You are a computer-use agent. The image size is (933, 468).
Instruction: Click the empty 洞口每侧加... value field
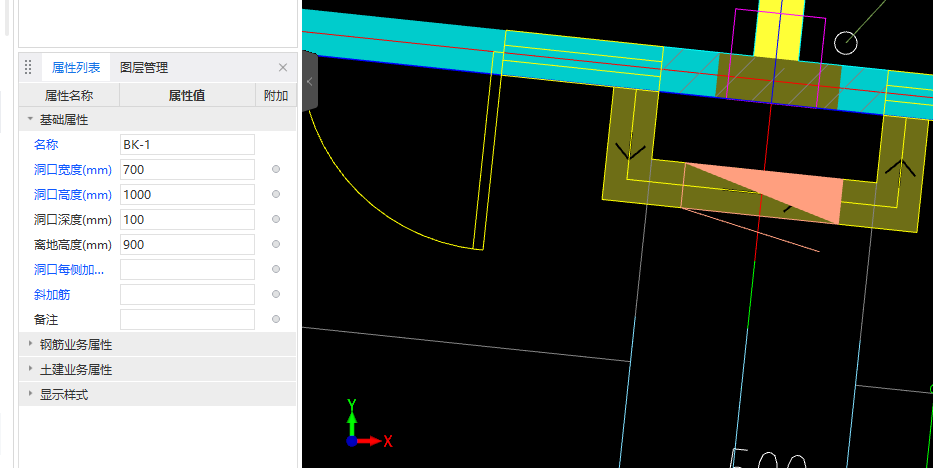[x=187, y=269]
